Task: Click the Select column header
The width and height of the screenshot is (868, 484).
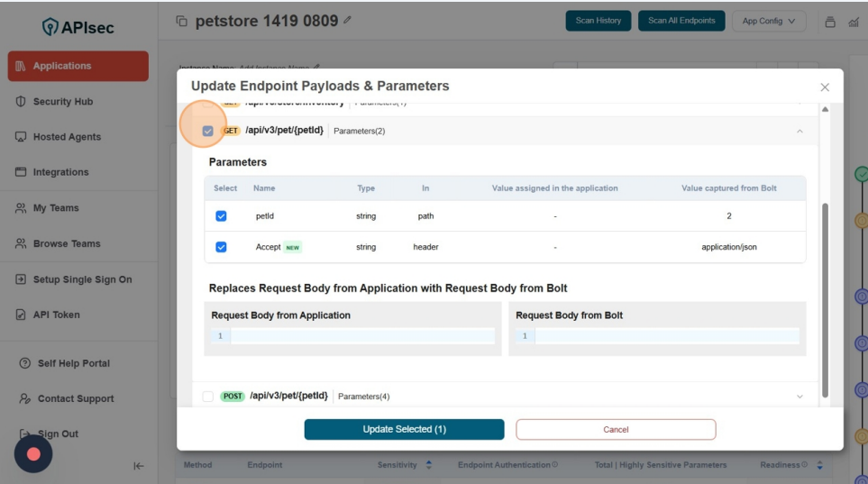Action: pyautogui.click(x=225, y=188)
